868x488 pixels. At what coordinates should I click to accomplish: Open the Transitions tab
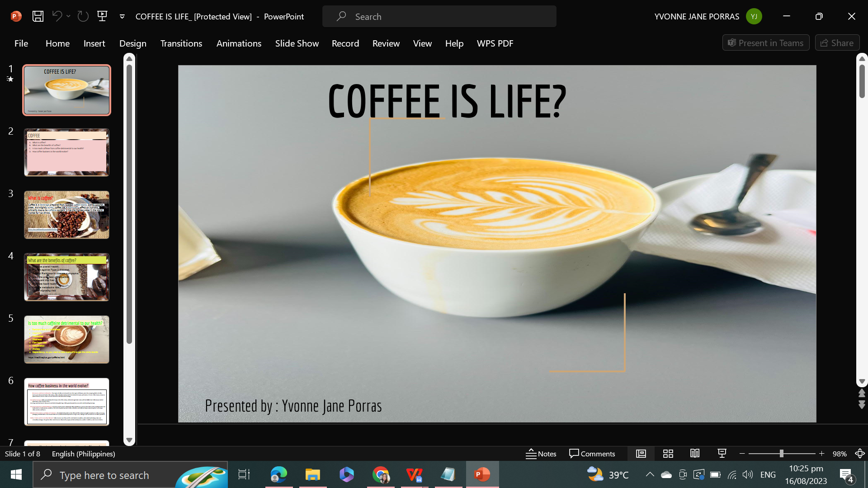pyautogui.click(x=181, y=43)
